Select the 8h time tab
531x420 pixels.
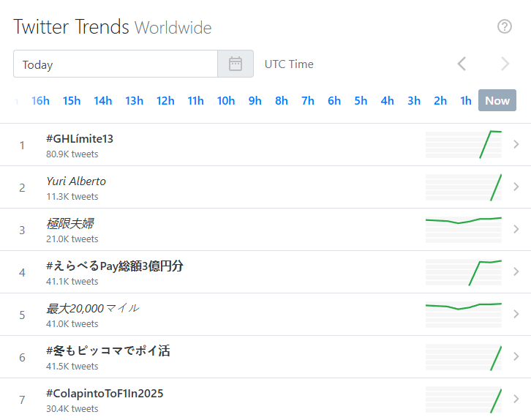pos(282,100)
